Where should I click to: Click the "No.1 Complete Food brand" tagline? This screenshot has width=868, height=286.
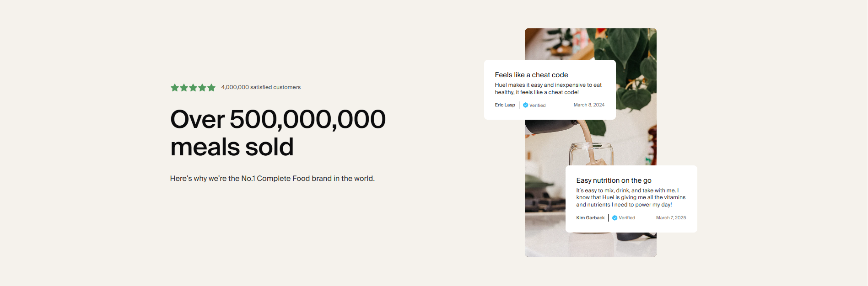pos(272,179)
